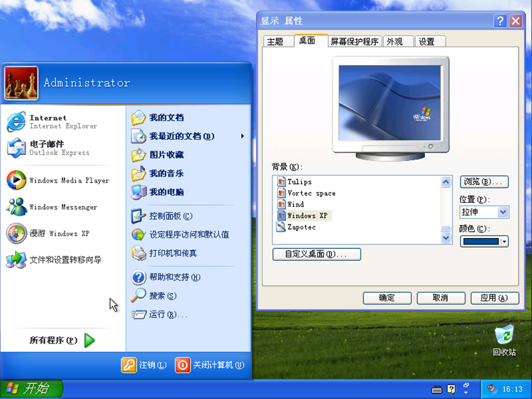Open 我的文档 folder icon
Image resolution: width=532 pixels, height=399 pixels.
[139, 117]
